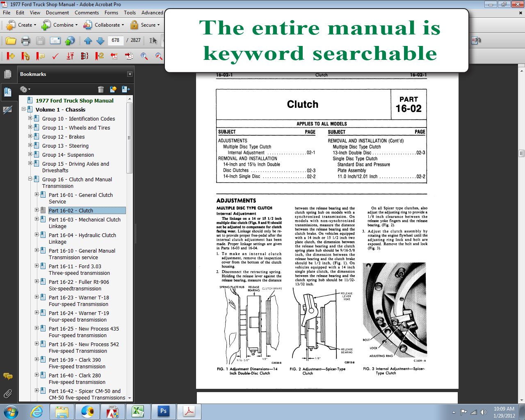This screenshot has height=420, width=525.
Task: Click the Combine button
Action: 60,25
